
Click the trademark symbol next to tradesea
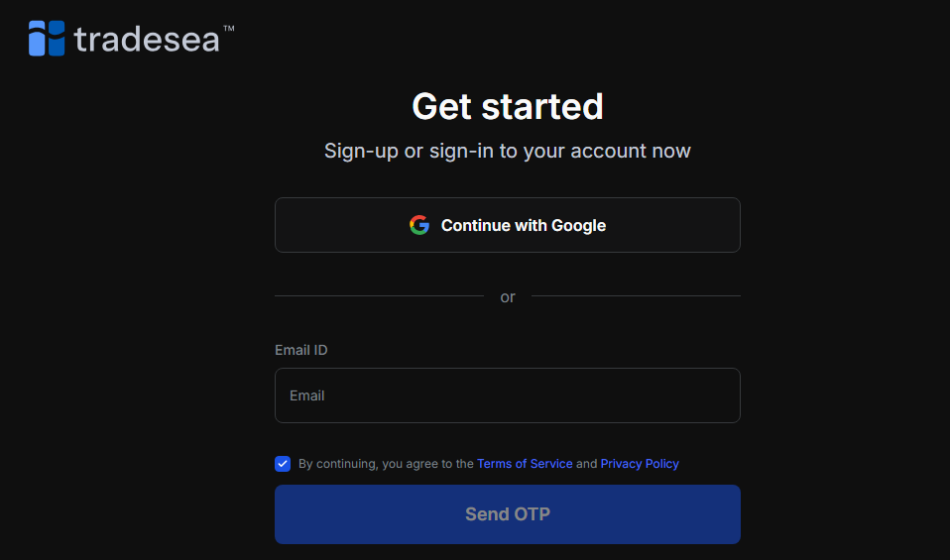coord(229,29)
